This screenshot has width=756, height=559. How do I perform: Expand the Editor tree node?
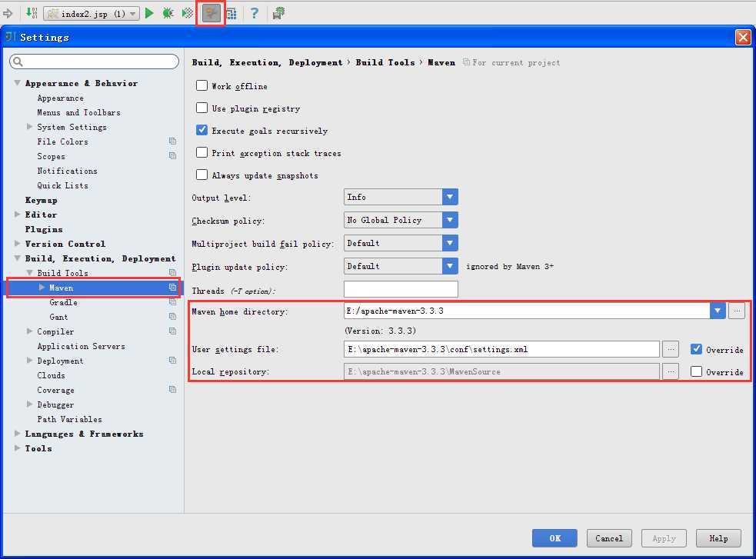18,215
